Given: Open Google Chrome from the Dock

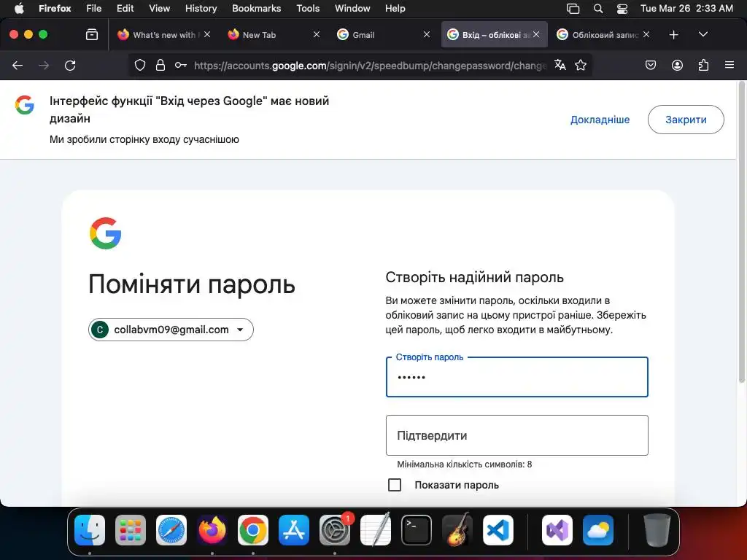Looking at the screenshot, I should click(x=253, y=530).
